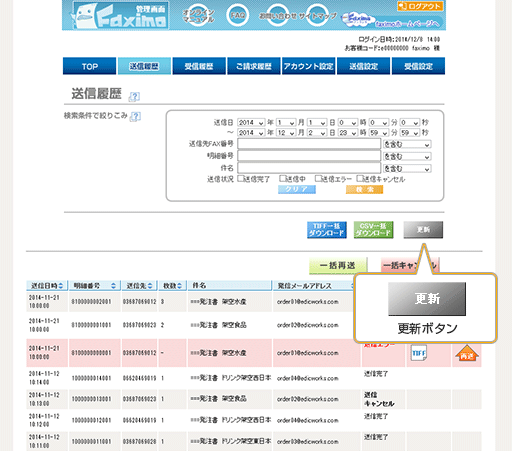Check the 送信キャンセル status checkbox
Viewport: 512px width, 451px height.
(x=360, y=179)
